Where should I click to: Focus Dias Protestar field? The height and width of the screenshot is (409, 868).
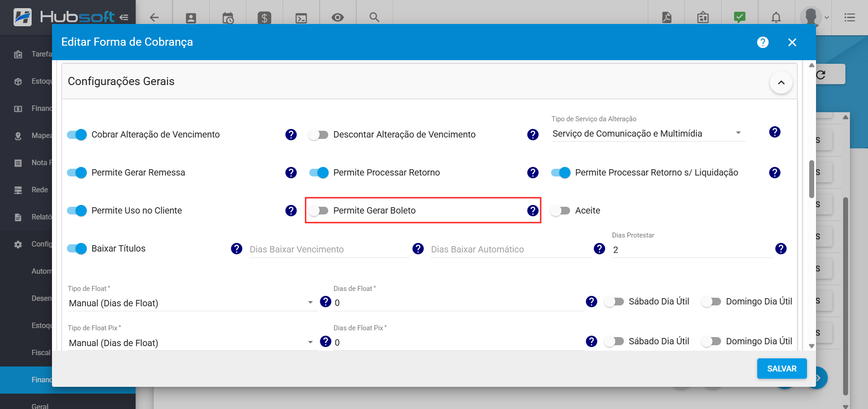coord(692,249)
